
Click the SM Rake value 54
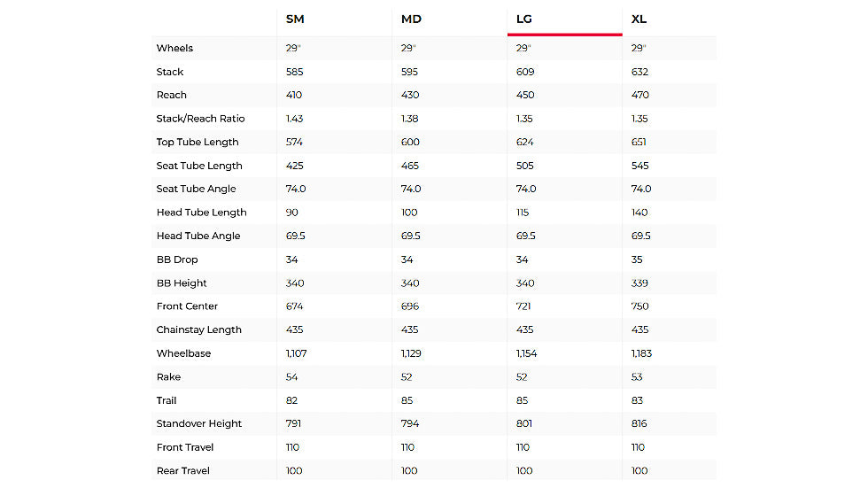coord(292,376)
